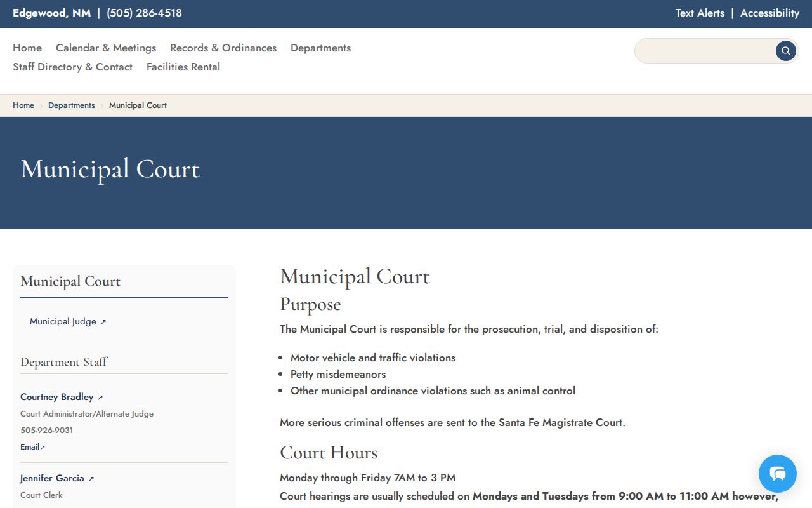Viewport: 812px width, 508px height.
Task: Click Municipal Court breadcrumb text
Action: click(x=138, y=105)
